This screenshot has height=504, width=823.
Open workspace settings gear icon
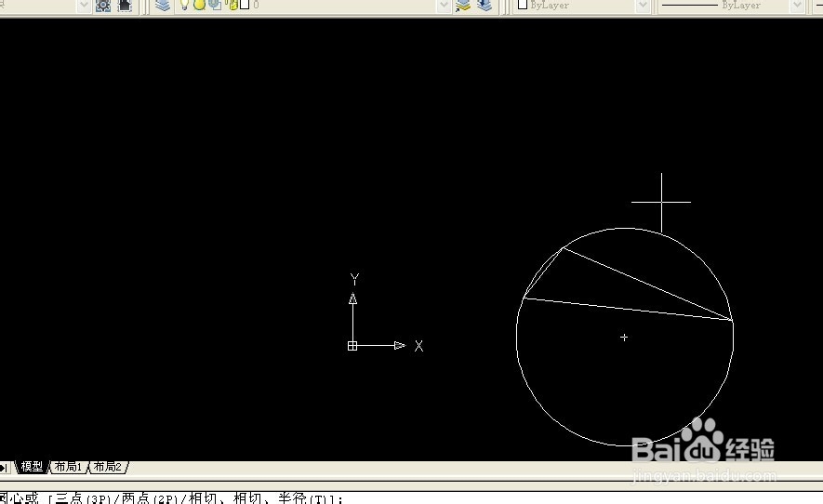(x=103, y=6)
